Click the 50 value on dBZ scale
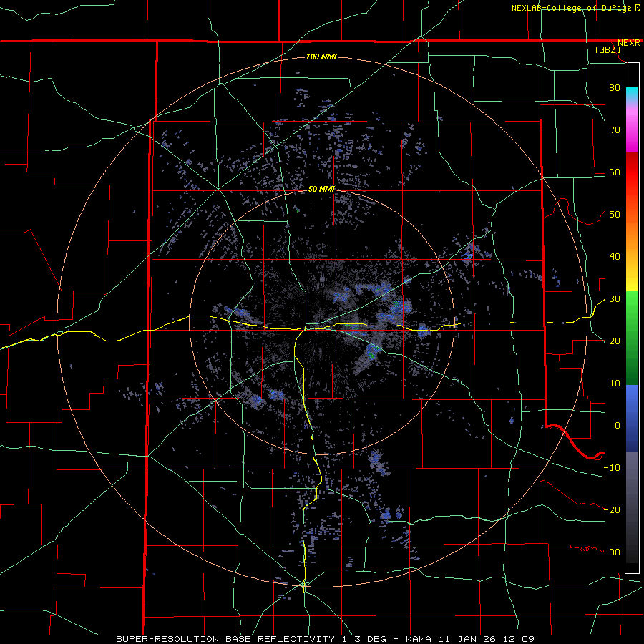Viewport: 644px width, 644px height. point(615,215)
